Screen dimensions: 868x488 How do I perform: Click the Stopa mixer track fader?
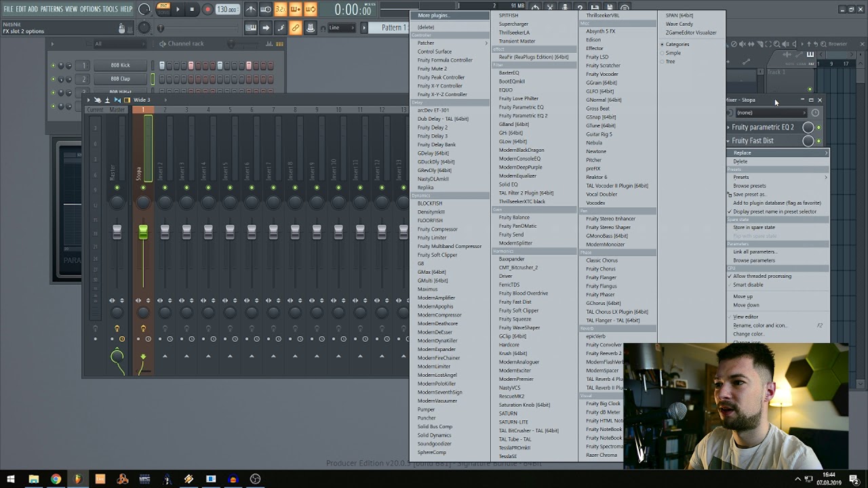[x=143, y=232]
